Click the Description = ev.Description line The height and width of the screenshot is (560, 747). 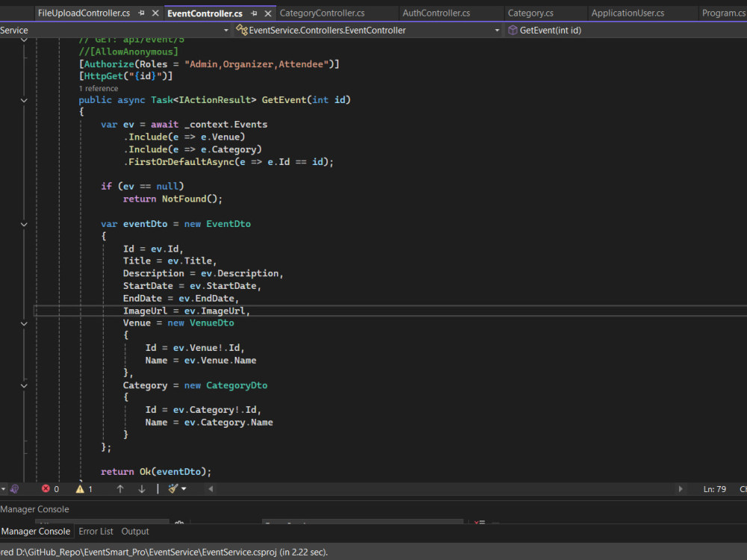203,273
